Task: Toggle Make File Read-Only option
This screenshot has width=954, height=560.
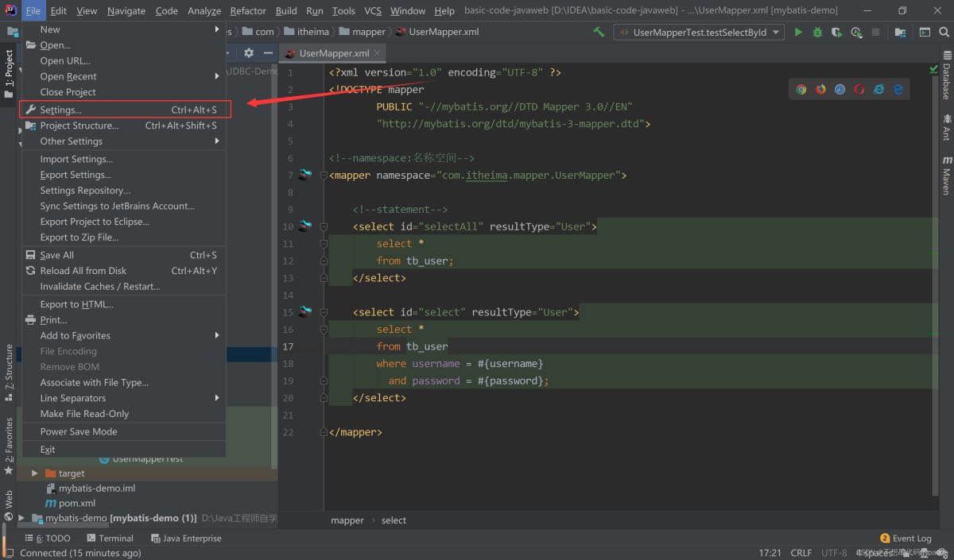Action: pos(123,414)
